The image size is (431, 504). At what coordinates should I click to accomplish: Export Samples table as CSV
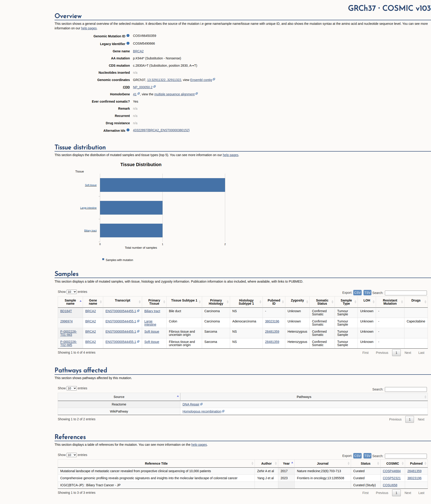(357, 293)
